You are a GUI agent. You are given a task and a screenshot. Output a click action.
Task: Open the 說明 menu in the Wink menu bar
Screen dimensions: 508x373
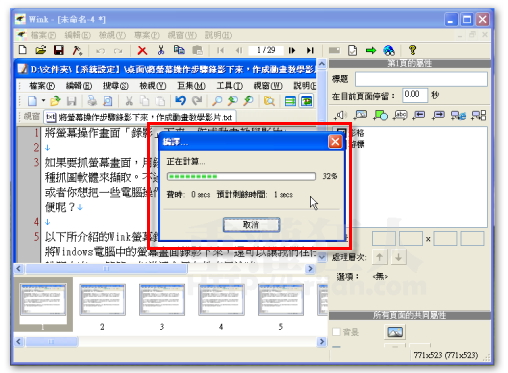(218, 35)
